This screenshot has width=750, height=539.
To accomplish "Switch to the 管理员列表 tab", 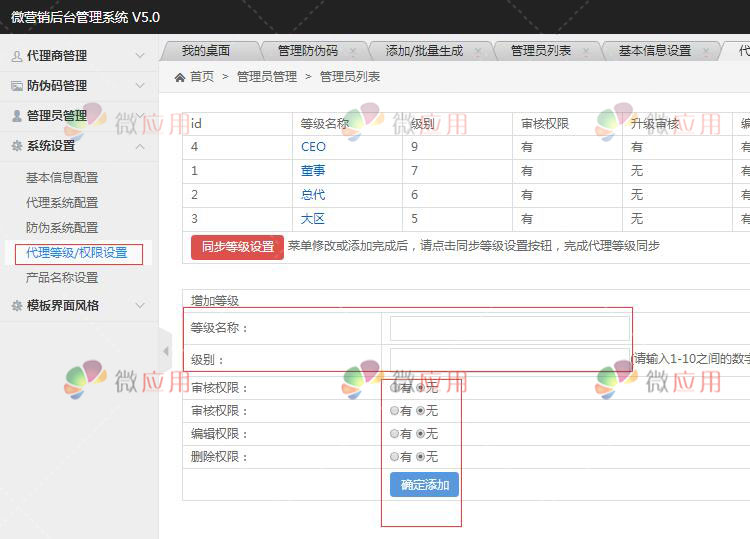I will coord(540,51).
